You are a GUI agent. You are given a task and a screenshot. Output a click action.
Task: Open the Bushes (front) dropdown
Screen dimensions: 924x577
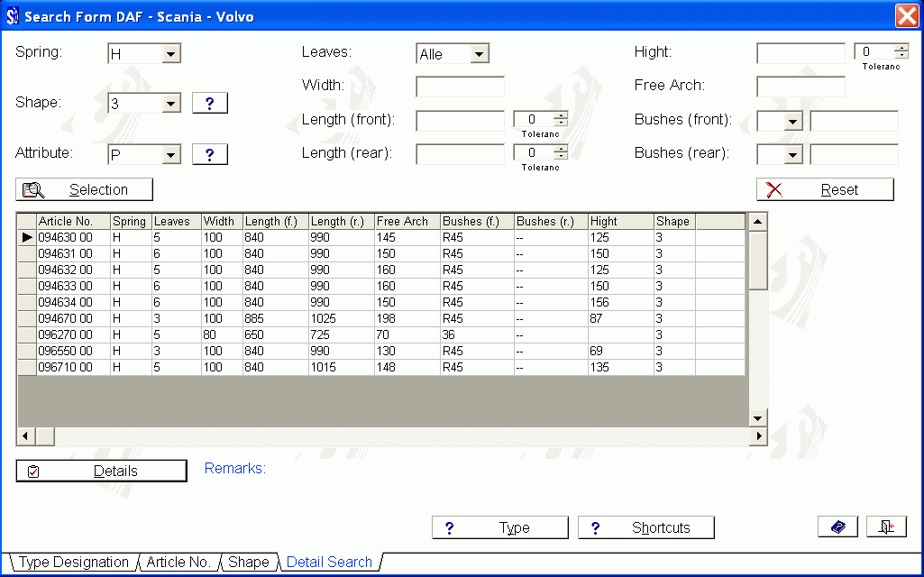pyautogui.click(x=793, y=122)
